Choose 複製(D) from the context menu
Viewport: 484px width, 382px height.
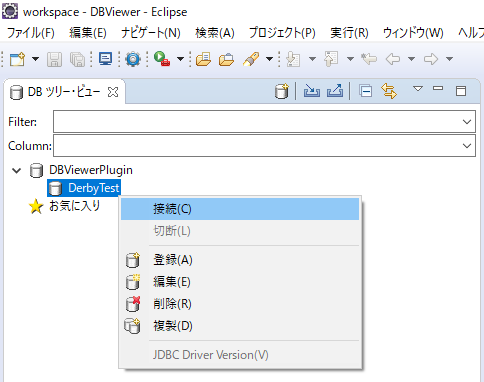[x=240, y=326]
